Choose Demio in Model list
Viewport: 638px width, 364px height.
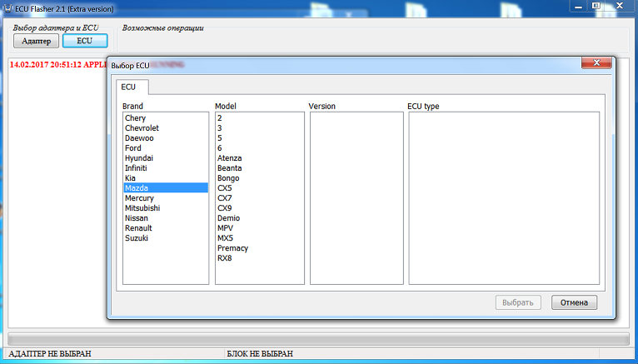(260, 218)
